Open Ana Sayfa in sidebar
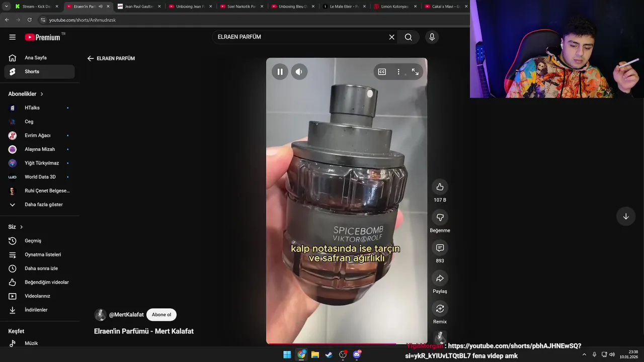644x362 pixels. coord(39,58)
